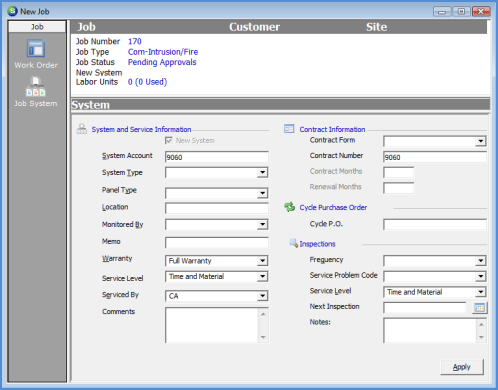This screenshot has width=498, height=390.
Task: Open the inspection Frequency dropdown
Action: tap(480, 261)
